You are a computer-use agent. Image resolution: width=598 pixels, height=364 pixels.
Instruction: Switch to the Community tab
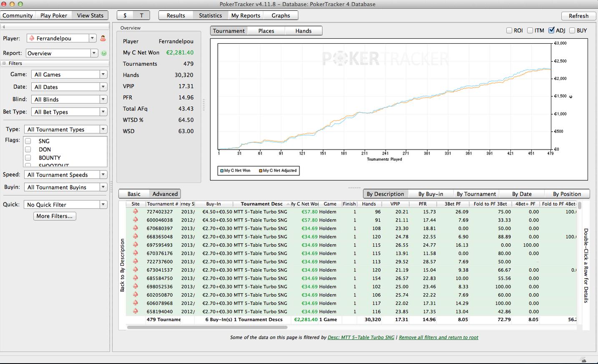[18, 15]
